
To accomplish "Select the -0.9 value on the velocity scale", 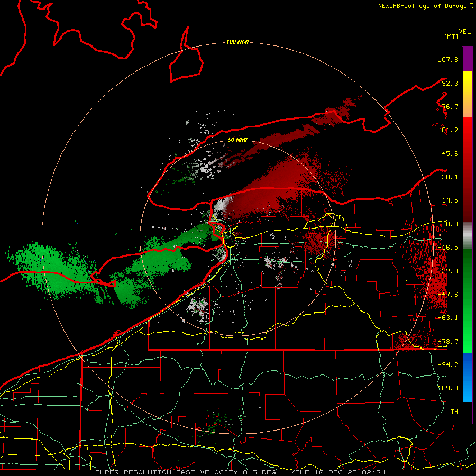I will click(450, 224).
